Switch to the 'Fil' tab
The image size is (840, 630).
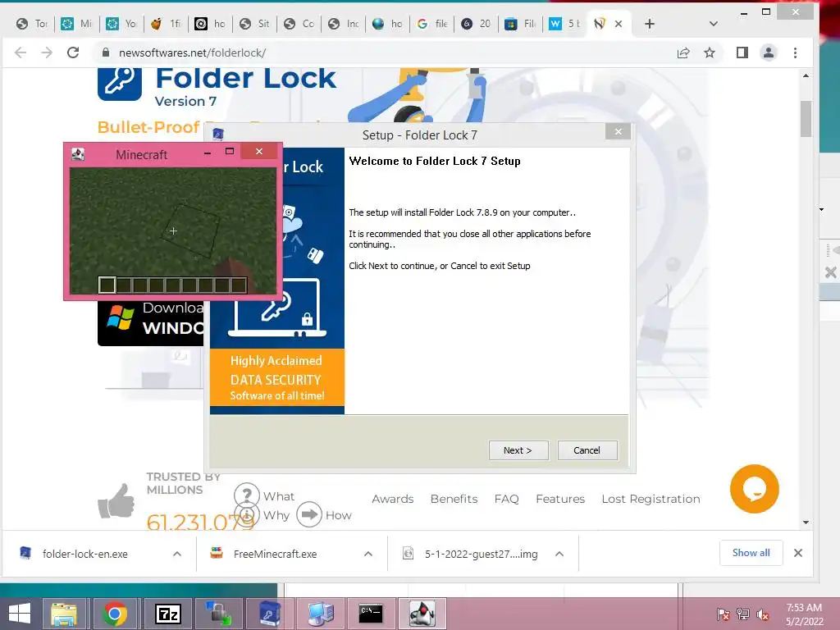[x=522, y=24]
